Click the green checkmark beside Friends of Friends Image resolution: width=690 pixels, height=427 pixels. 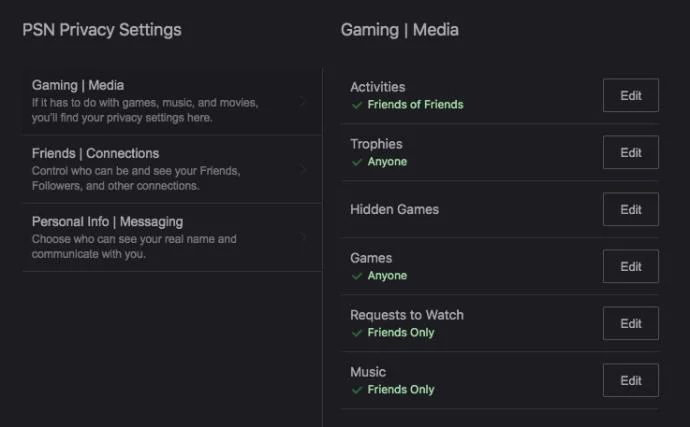click(x=357, y=104)
